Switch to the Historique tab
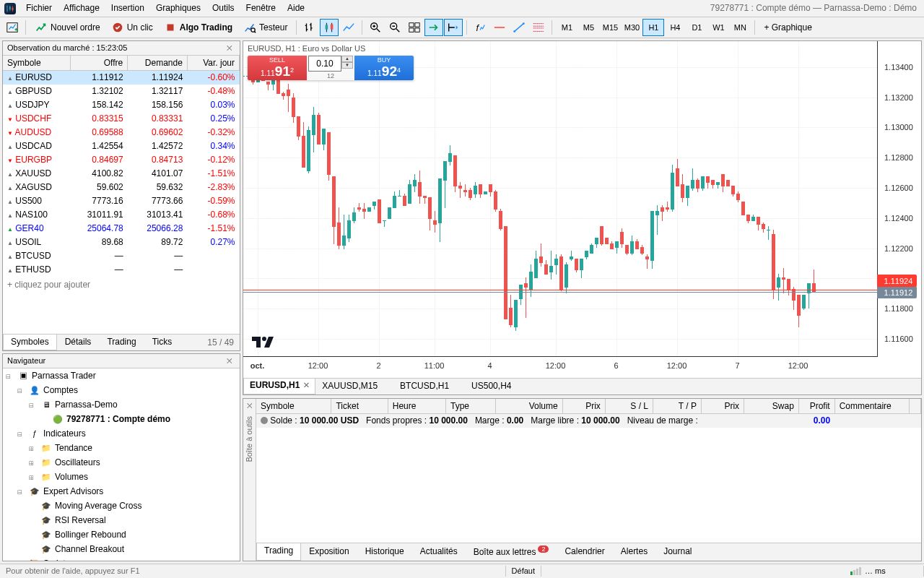Screen dimensions: 924x578 coord(385,551)
